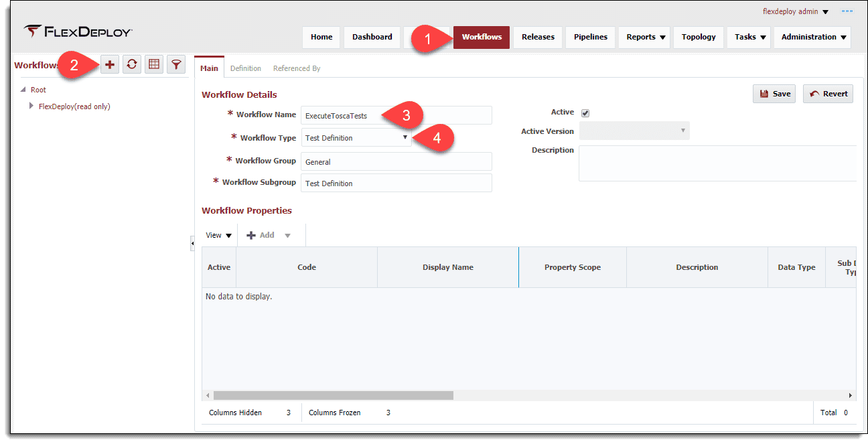This screenshot has width=868, height=444.
Task: Click the Columns Hidden count
Action: tap(289, 413)
